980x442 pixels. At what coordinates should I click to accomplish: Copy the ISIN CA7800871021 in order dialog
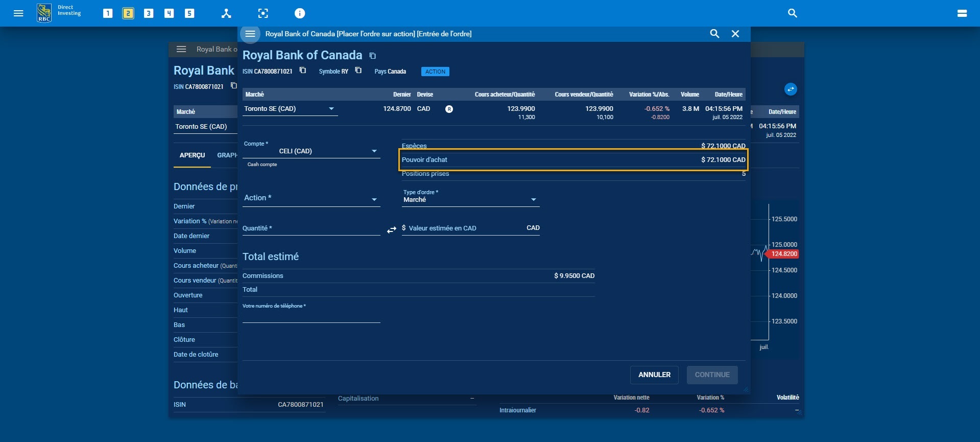303,71
